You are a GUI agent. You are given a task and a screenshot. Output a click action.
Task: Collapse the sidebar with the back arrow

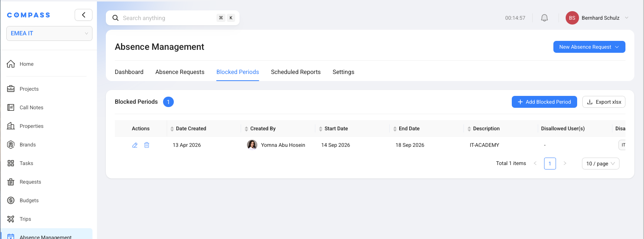pyautogui.click(x=84, y=15)
